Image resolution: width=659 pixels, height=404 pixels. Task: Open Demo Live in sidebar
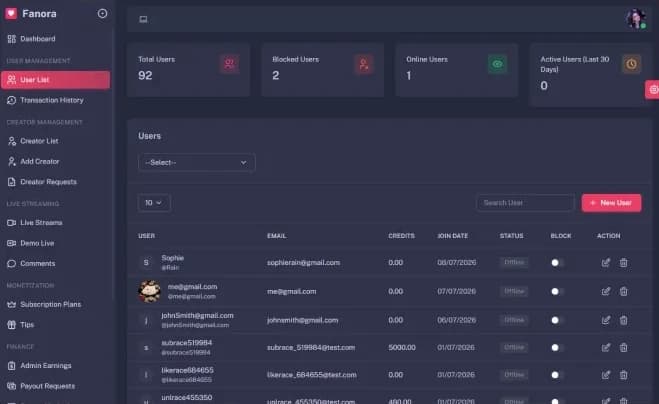[x=55, y=243]
